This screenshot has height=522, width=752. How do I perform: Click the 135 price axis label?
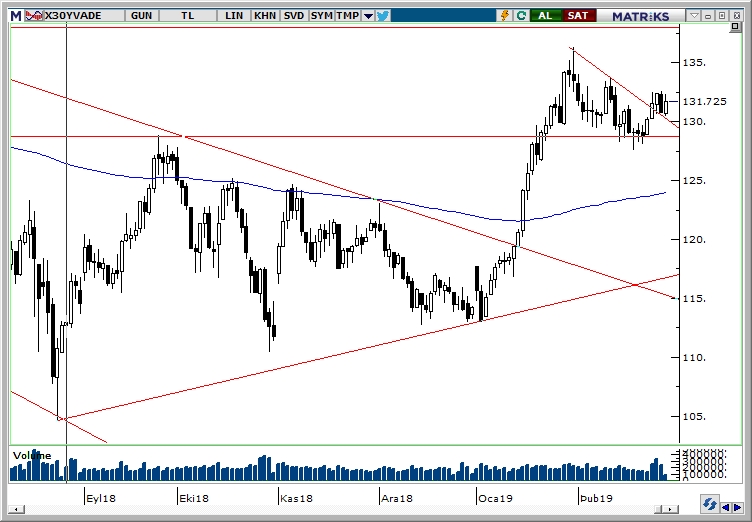(x=694, y=63)
